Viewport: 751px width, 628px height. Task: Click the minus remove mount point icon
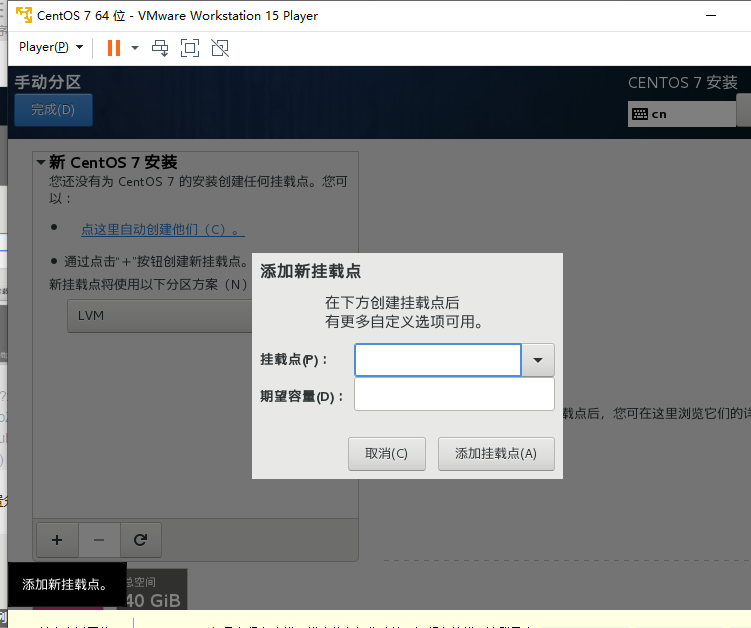tap(99, 540)
